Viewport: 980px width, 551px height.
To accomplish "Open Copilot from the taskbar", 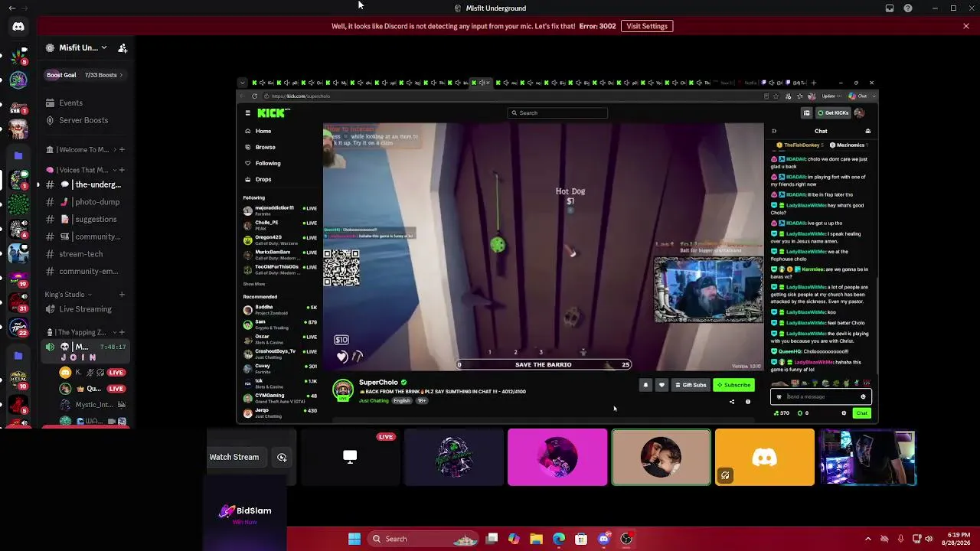I will (514, 539).
